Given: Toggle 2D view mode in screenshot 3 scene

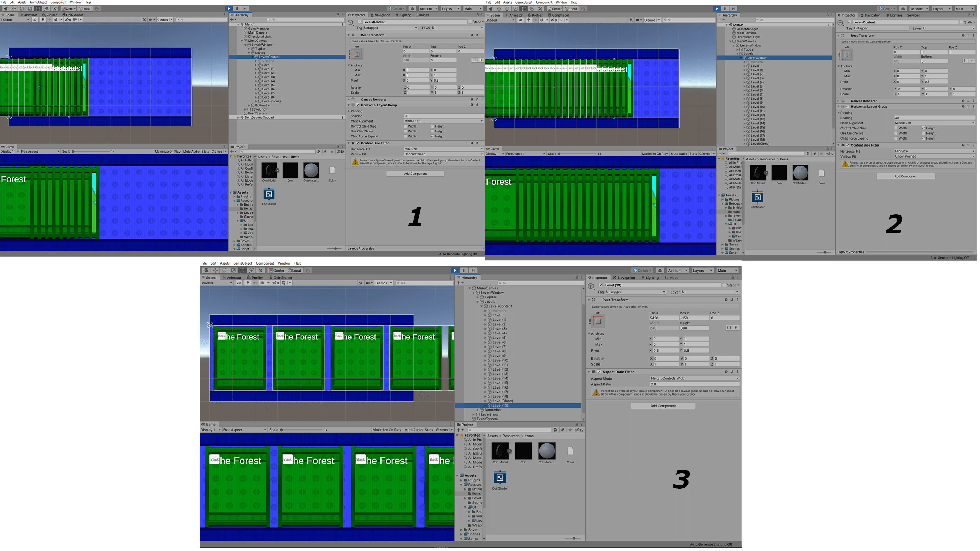Looking at the screenshot, I should click(239, 283).
